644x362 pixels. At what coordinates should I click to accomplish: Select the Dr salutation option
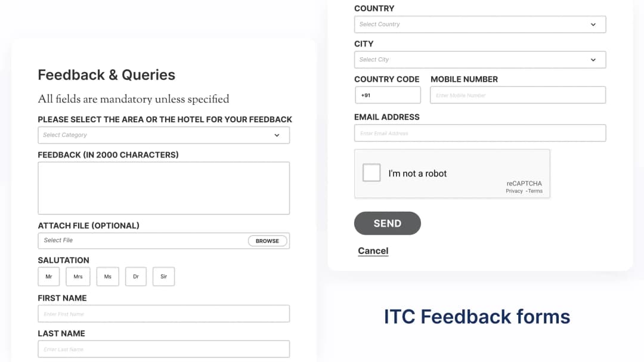135,276
